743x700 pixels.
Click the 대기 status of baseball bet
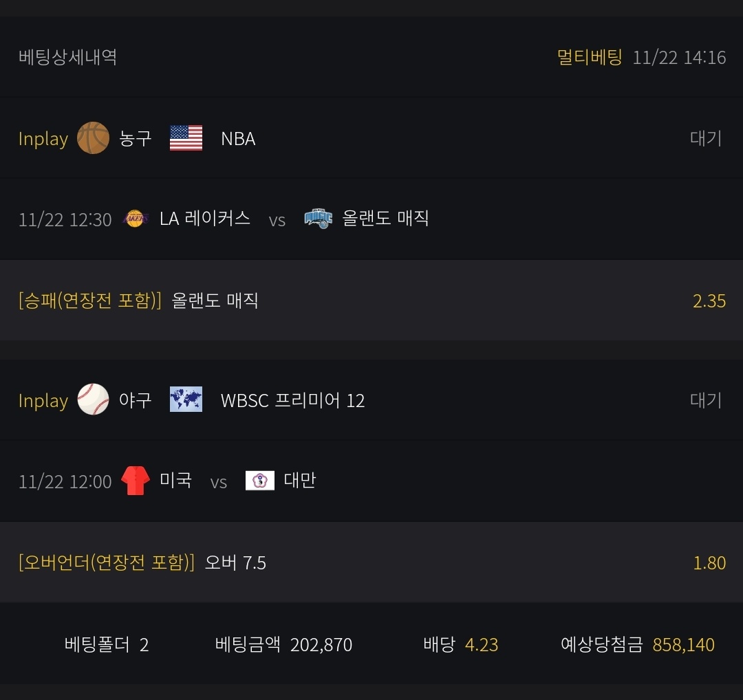706,400
